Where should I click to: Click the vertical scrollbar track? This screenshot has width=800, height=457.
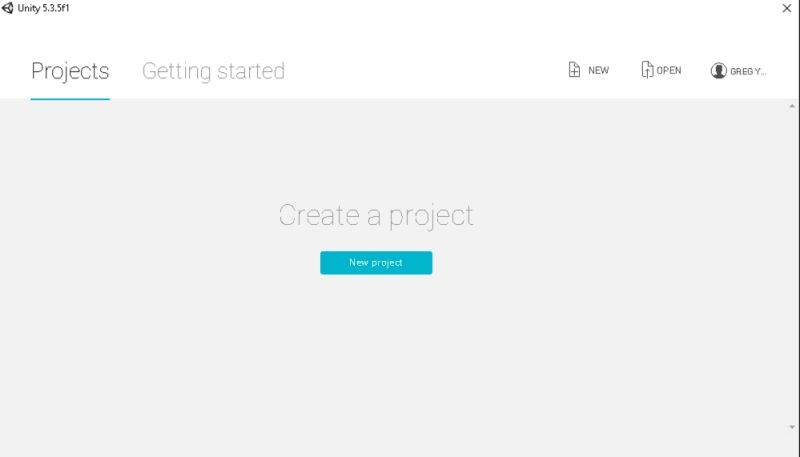(792, 267)
